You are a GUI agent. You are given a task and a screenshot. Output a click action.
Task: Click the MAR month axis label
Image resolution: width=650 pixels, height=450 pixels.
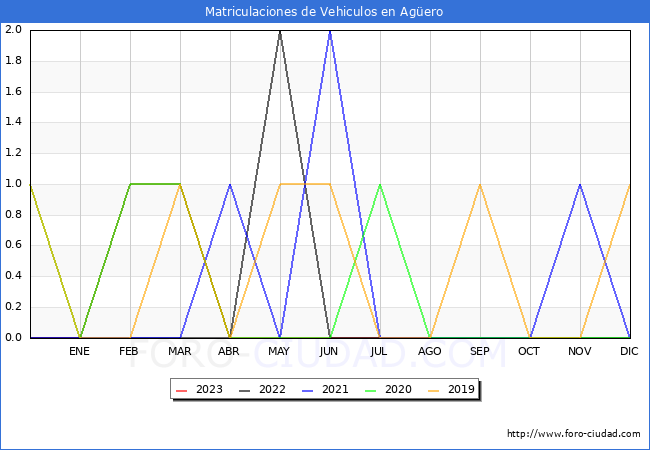179,351
